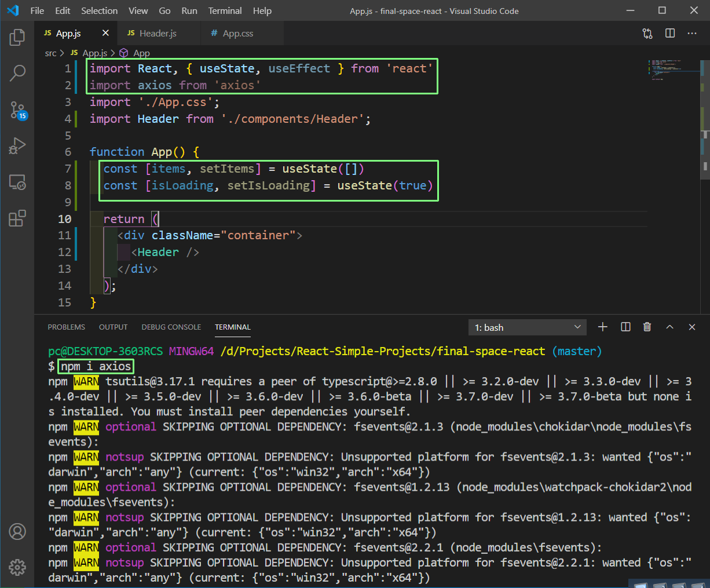Switch to the PROBLEMS panel
This screenshot has width=710, height=588.
(66, 327)
